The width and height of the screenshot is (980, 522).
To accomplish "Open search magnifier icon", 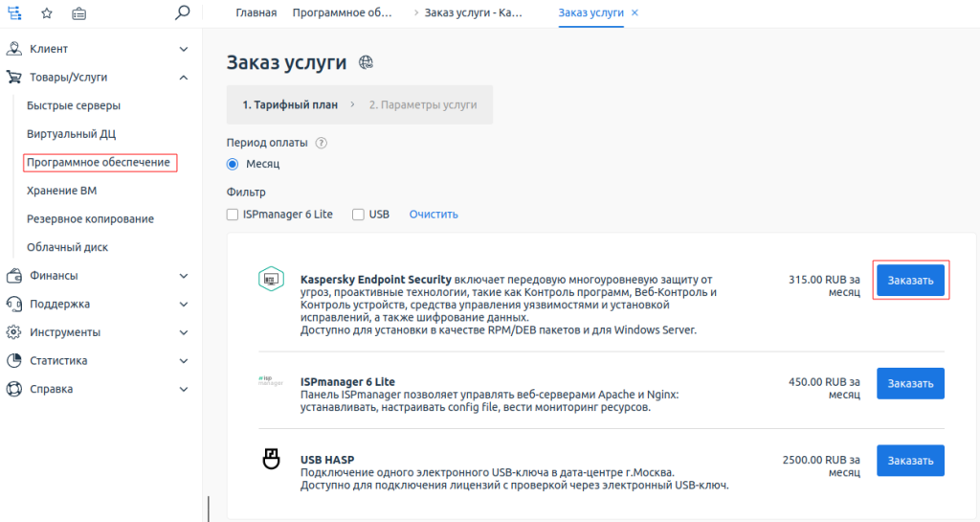I will [182, 12].
